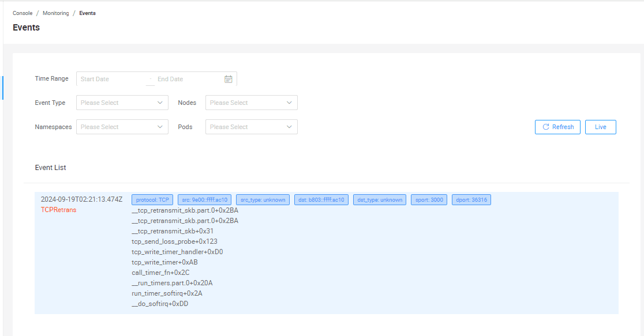
Task: Open the Pods selector
Action: [x=251, y=127]
